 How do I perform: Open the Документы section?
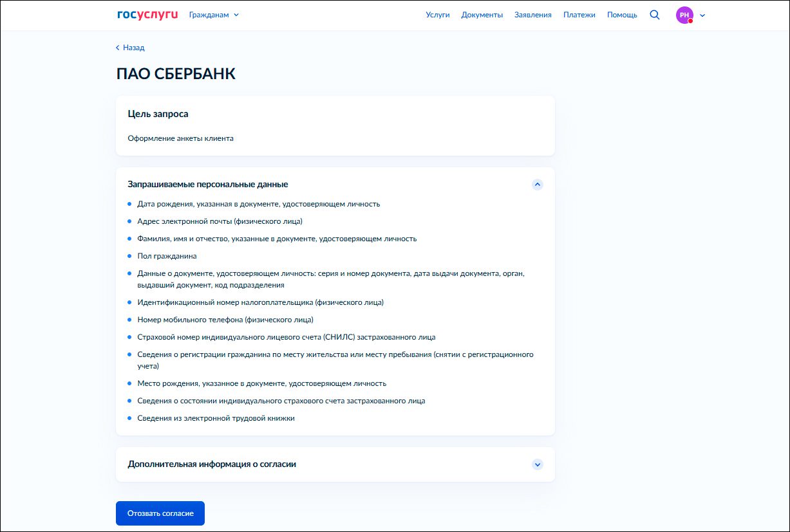[x=482, y=15]
